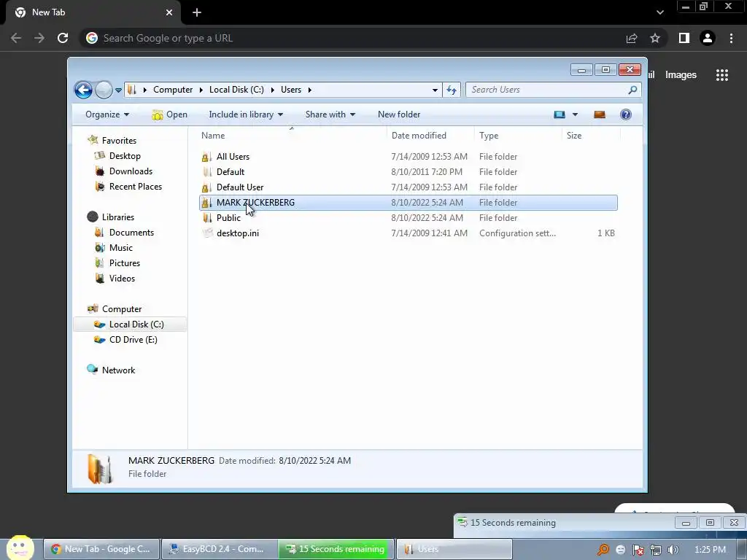Change your view icon button
This screenshot has width=747, height=560.
tap(560, 114)
